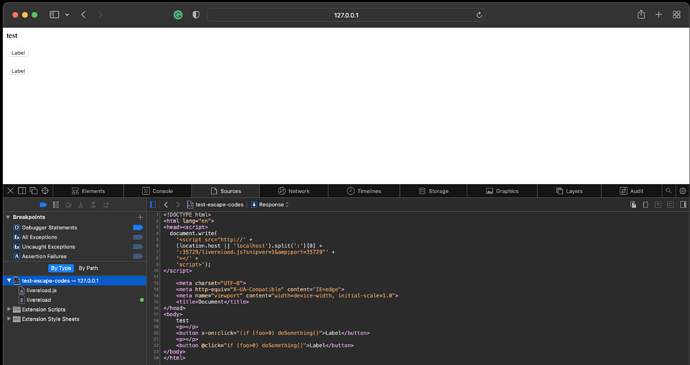The width and height of the screenshot is (690, 365).
Task: Expand the Extension Scripts folder
Action: tap(8, 309)
